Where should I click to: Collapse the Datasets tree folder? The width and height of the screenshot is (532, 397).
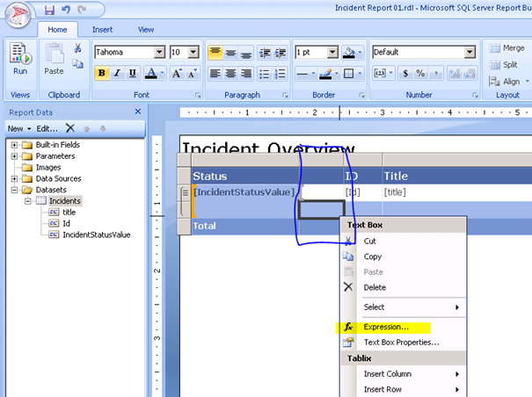(x=15, y=189)
